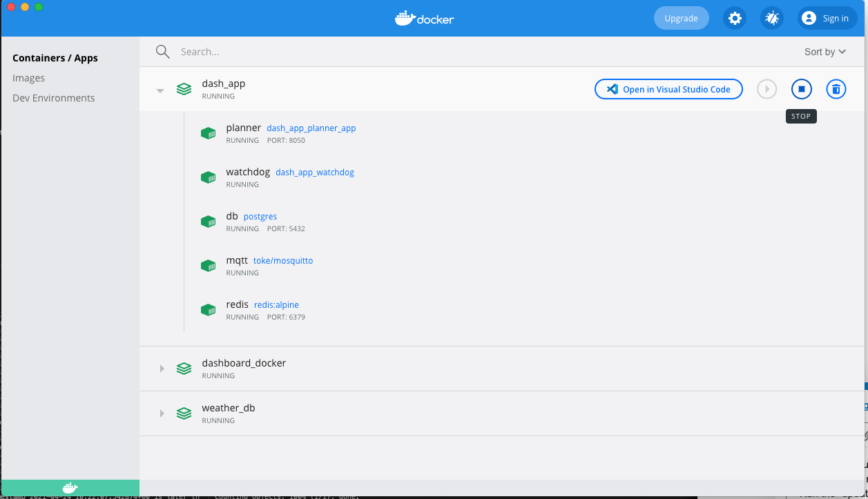Click the dash_app stack icon

[x=184, y=89]
